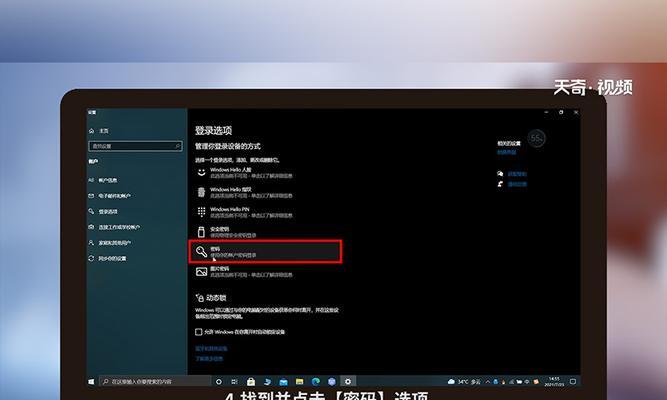Click the magnifier in settings search box
The width and height of the screenshot is (667, 400).
[178, 146]
